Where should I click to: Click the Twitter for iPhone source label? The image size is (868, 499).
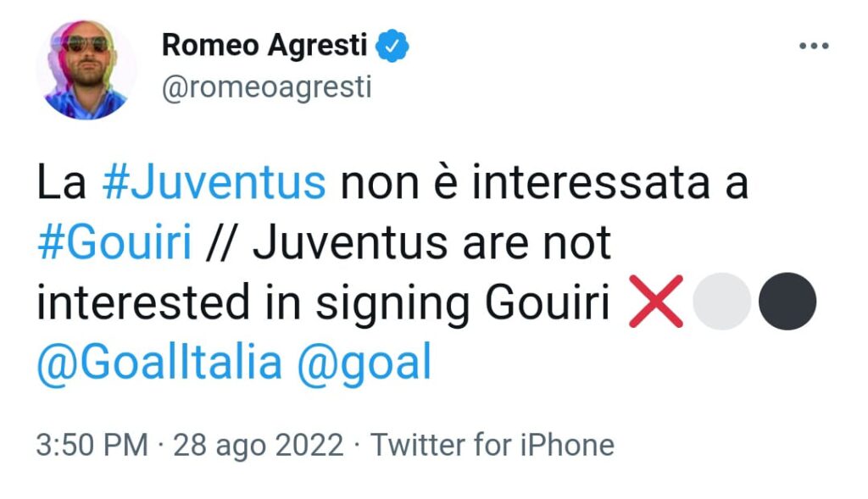pyautogui.click(x=492, y=444)
